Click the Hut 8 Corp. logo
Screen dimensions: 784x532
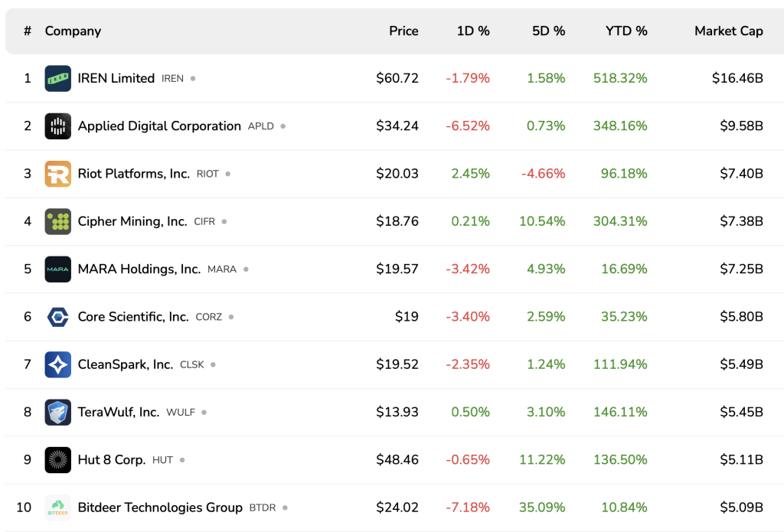coord(58,460)
